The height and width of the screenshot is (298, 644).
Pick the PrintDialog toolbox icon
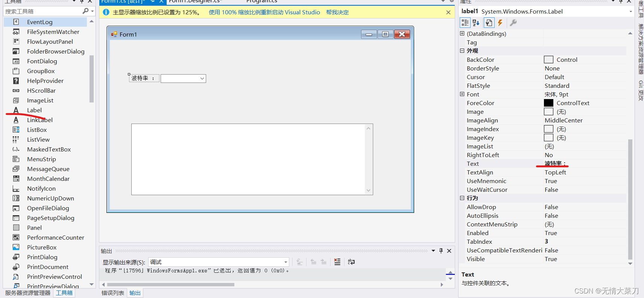pos(16,257)
